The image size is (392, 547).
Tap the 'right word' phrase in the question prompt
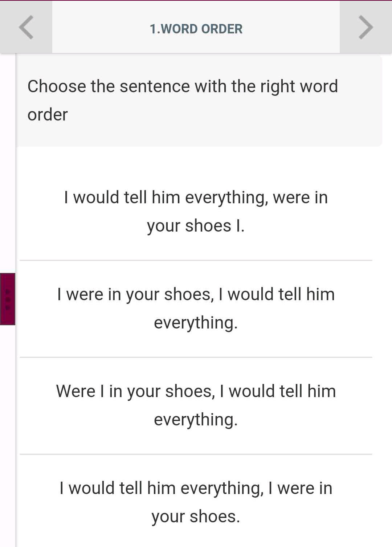(x=299, y=86)
